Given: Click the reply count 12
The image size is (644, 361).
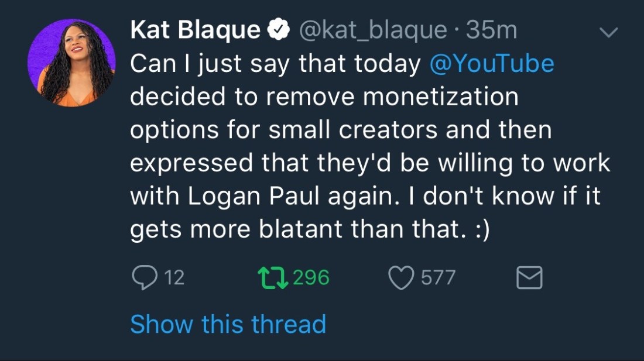Looking at the screenshot, I should click(174, 277).
